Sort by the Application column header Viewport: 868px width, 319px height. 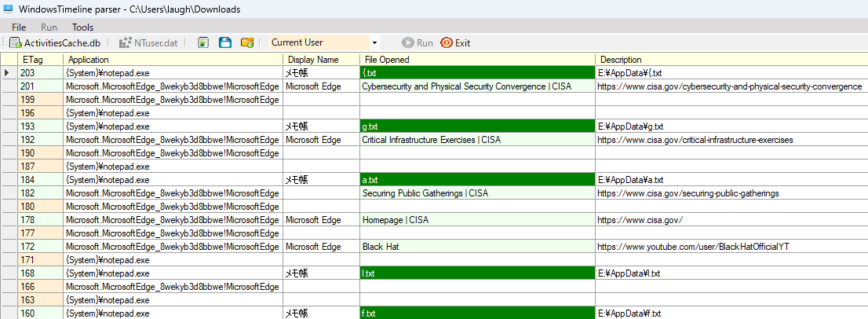pos(173,59)
